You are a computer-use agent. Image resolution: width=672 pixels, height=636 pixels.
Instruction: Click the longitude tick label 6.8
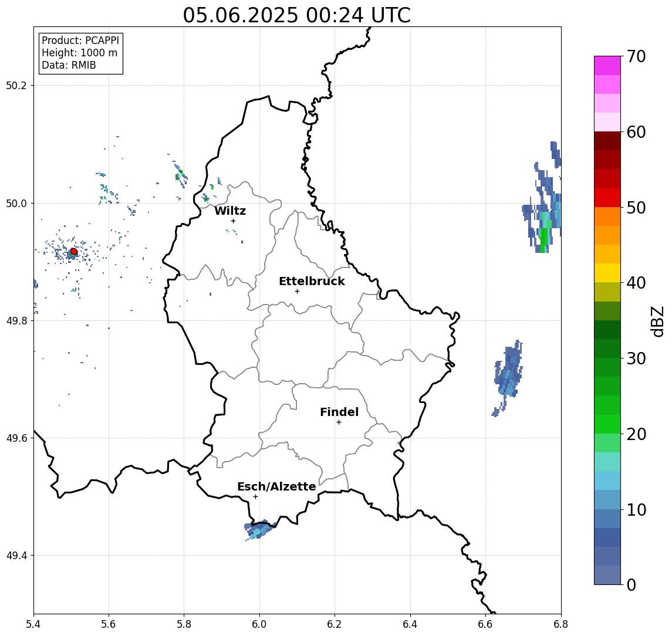(561, 624)
